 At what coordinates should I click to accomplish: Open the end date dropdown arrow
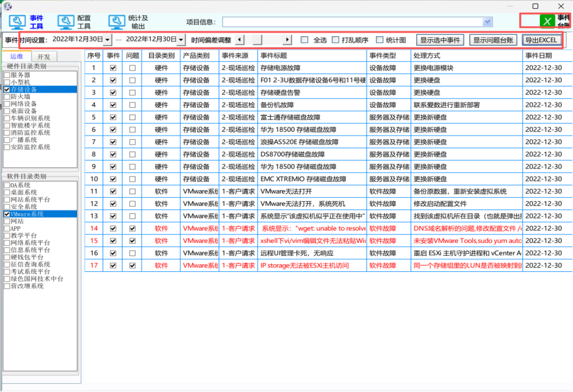181,40
